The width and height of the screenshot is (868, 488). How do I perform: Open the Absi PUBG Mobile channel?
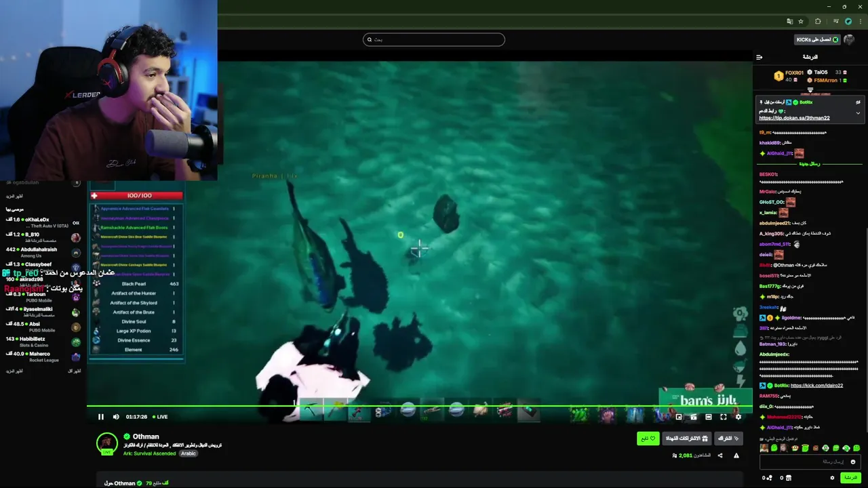(x=43, y=327)
